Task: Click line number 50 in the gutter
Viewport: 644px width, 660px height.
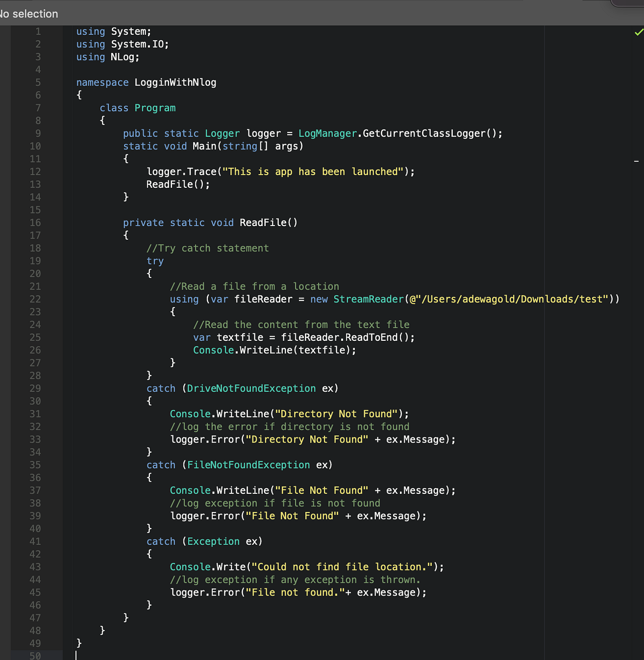Action: click(x=35, y=655)
